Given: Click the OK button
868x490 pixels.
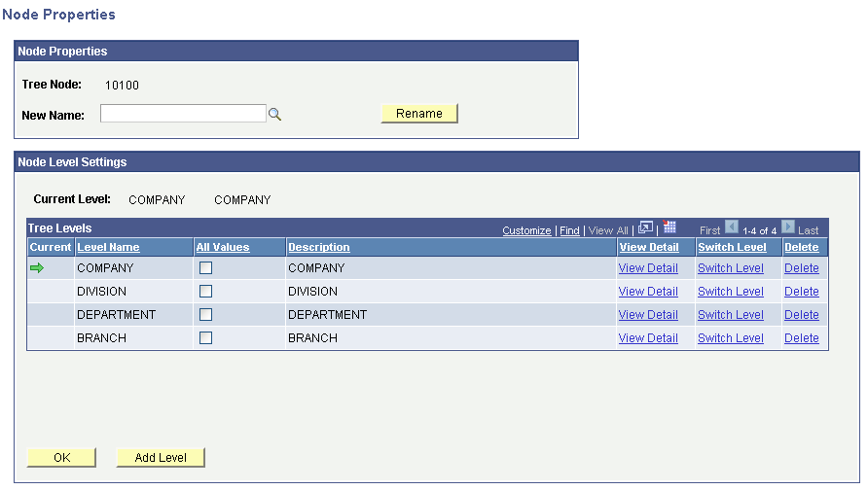Looking at the screenshot, I should click(61, 457).
